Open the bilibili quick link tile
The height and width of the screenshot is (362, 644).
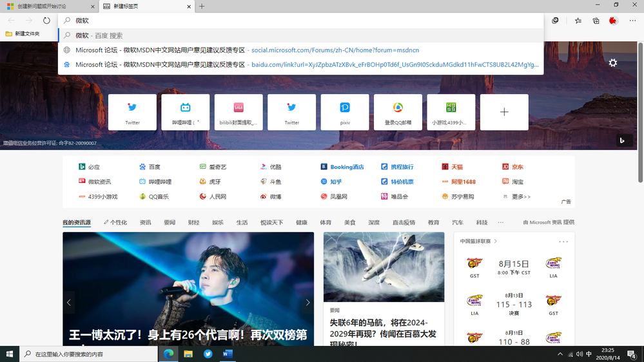(x=185, y=112)
